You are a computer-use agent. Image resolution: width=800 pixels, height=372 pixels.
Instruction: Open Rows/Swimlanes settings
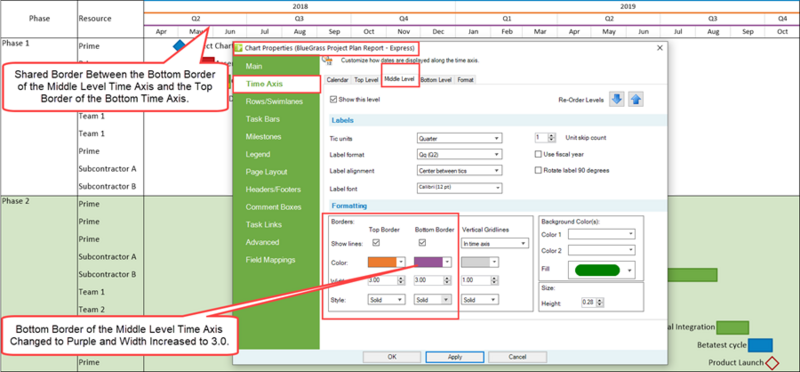point(274,102)
